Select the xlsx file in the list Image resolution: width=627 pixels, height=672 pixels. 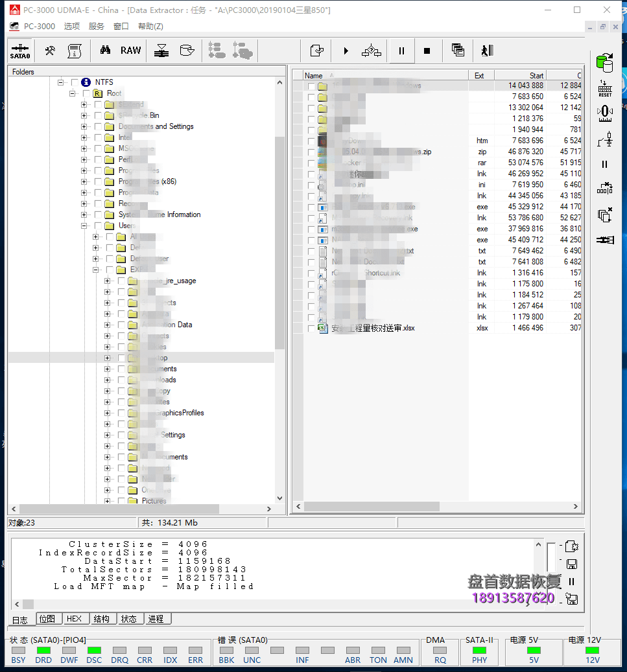(373, 329)
